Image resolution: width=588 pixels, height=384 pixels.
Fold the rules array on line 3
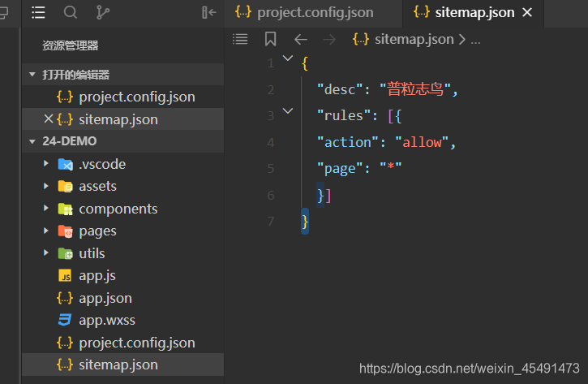click(287, 110)
